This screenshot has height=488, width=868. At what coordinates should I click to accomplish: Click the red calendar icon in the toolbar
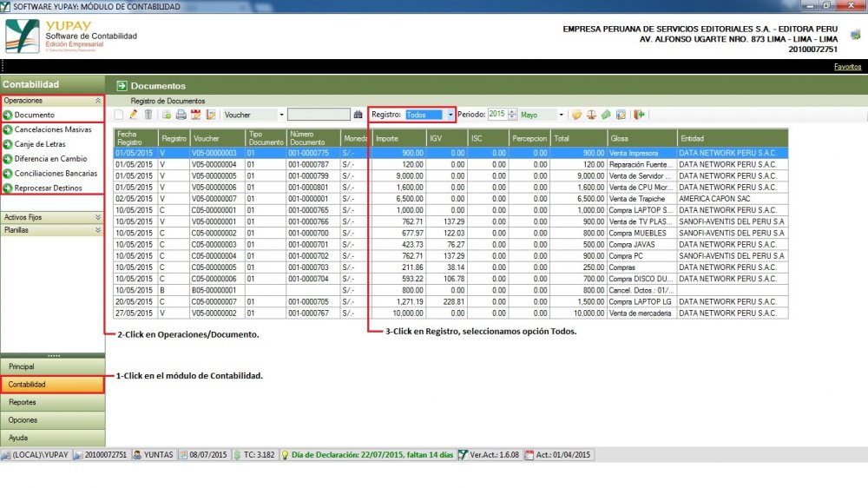click(196, 115)
